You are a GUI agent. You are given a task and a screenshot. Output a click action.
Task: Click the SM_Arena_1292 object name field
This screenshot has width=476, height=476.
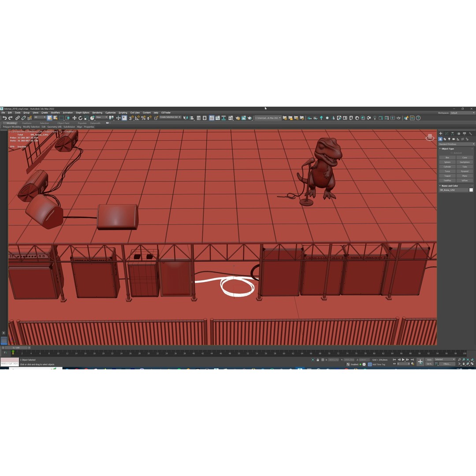[454, 190]
